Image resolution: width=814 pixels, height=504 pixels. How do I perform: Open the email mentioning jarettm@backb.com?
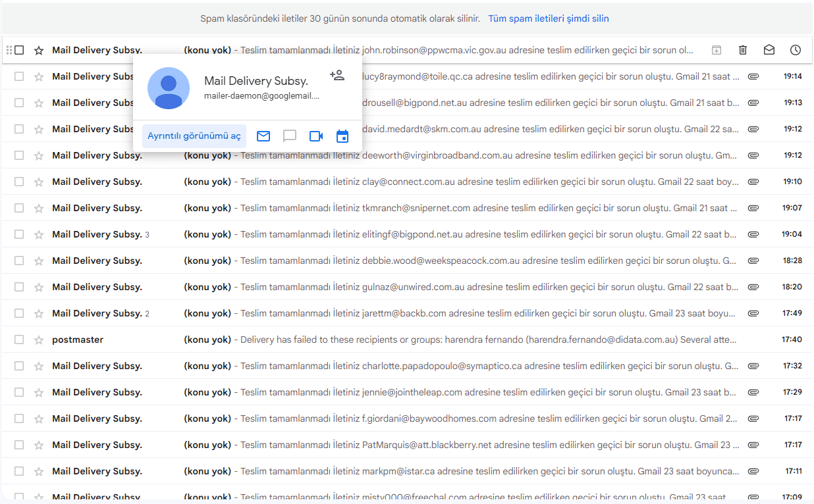[x=407, y=313]
